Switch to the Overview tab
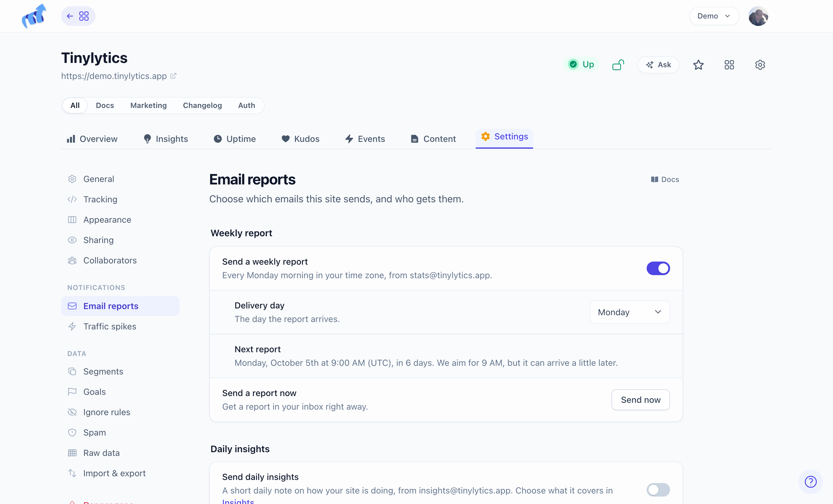 [92, 139]
